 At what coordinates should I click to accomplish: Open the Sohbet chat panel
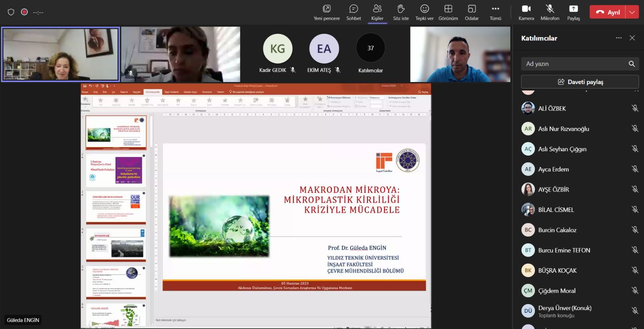[x=353, y=12]
